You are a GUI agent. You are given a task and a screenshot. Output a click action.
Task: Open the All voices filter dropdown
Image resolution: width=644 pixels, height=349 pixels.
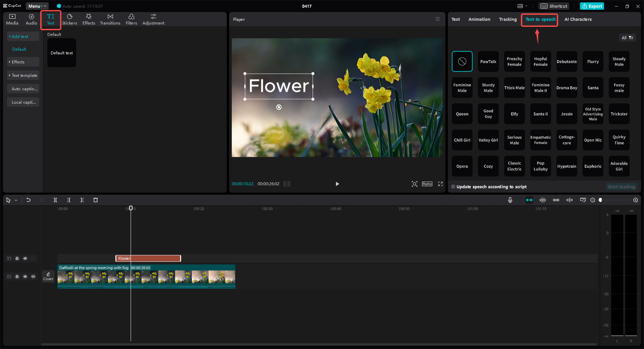(627, 38)
